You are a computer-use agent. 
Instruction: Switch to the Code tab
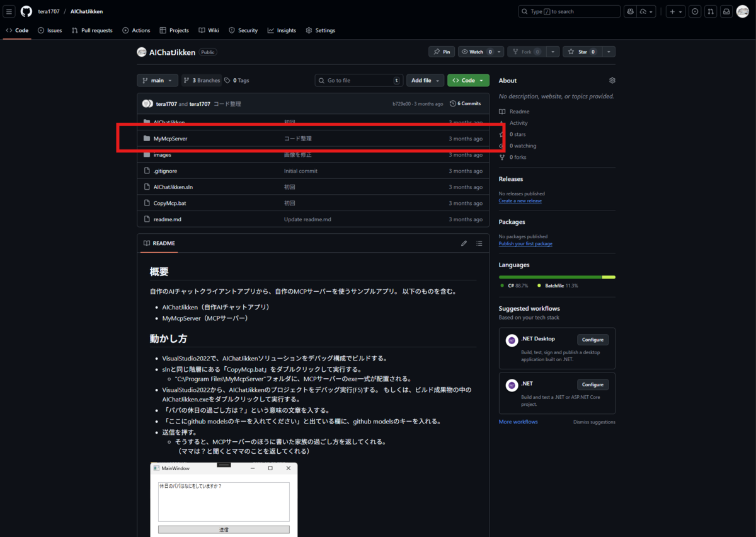(17, 30)
